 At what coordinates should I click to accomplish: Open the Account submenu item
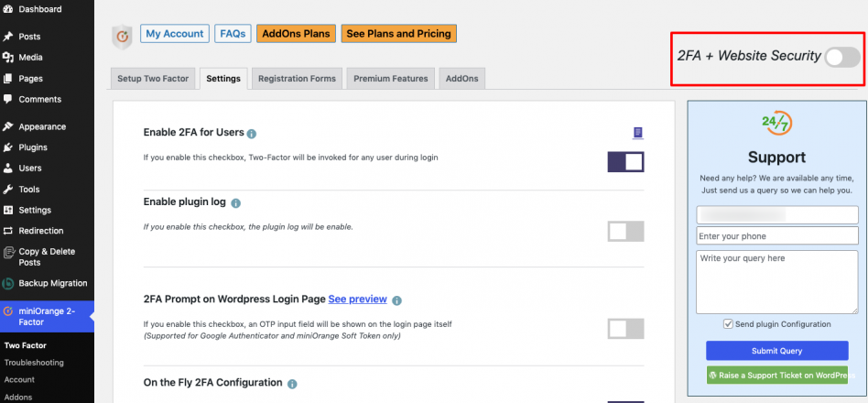20,380
